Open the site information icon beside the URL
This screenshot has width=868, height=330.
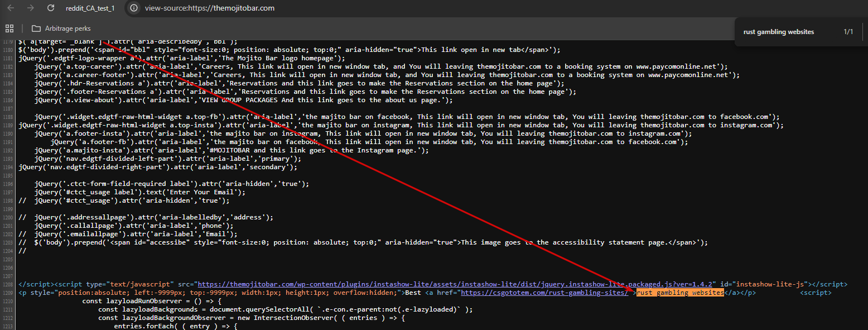[133, 8]
